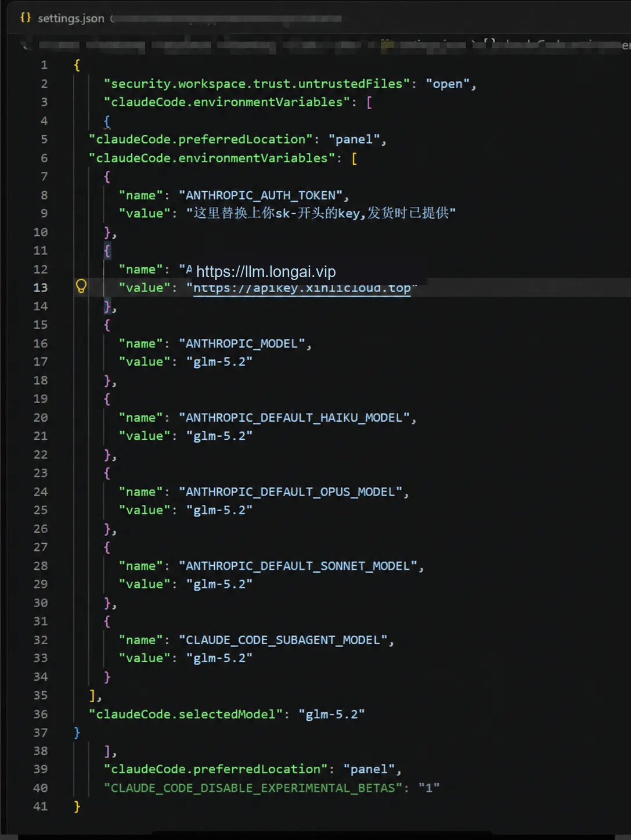Screen dimensions: 631x840
Task: Click the "glm-5.2" value on line 21
Action: click(x=219, y=436)
